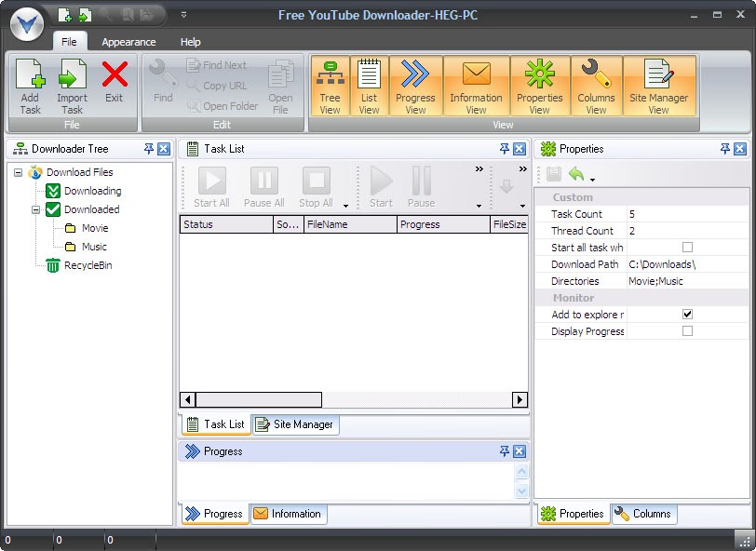This screenshot has height=551, width=756.
Task: Click the save icon in Properties toolbar
Action: [553, 174]
